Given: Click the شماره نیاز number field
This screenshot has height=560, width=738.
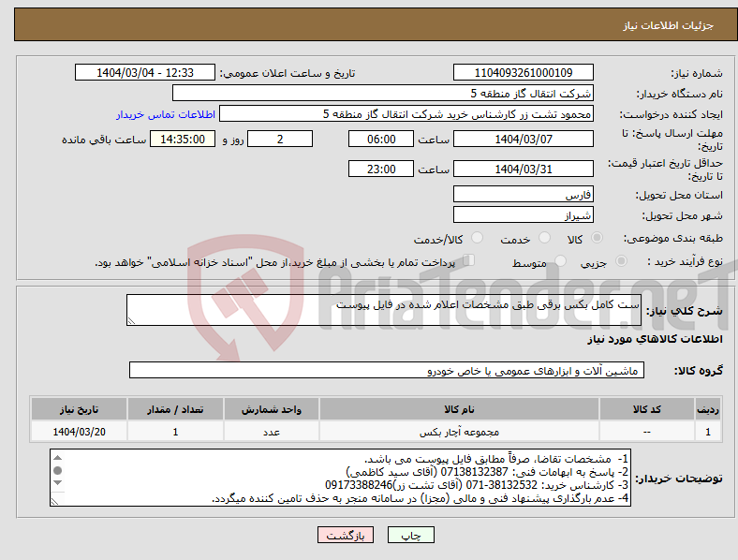Looking at the screenshot, I should click(523, 73).
